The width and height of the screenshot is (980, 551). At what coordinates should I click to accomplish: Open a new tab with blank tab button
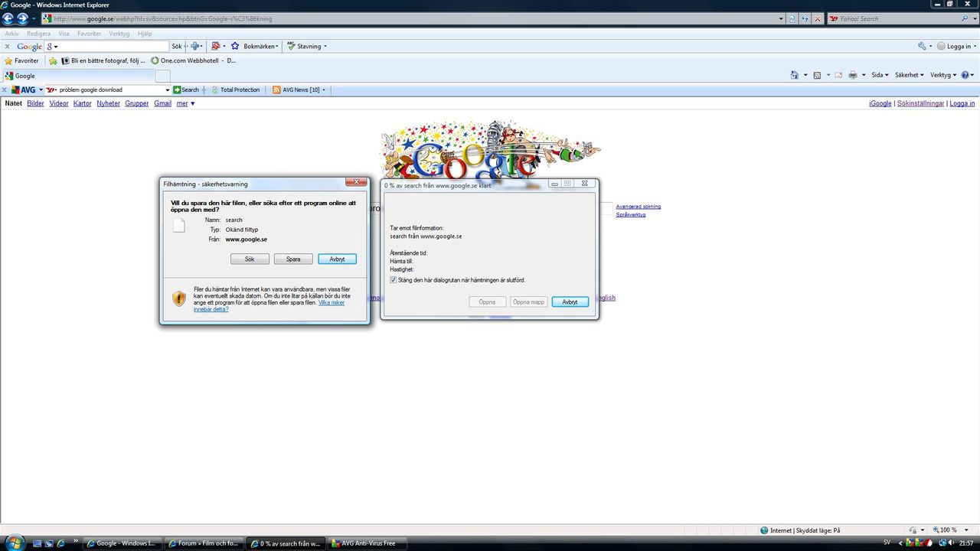[x=162, y=76]
